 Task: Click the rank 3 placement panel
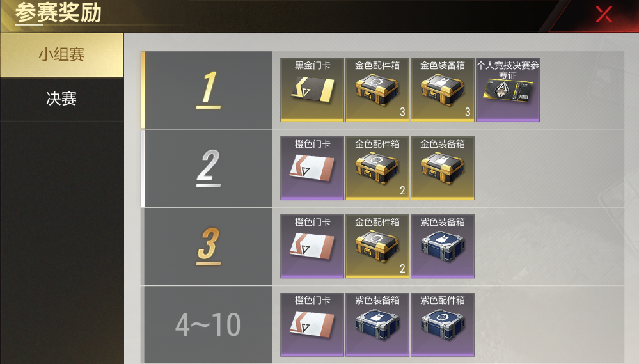point(207,246)
